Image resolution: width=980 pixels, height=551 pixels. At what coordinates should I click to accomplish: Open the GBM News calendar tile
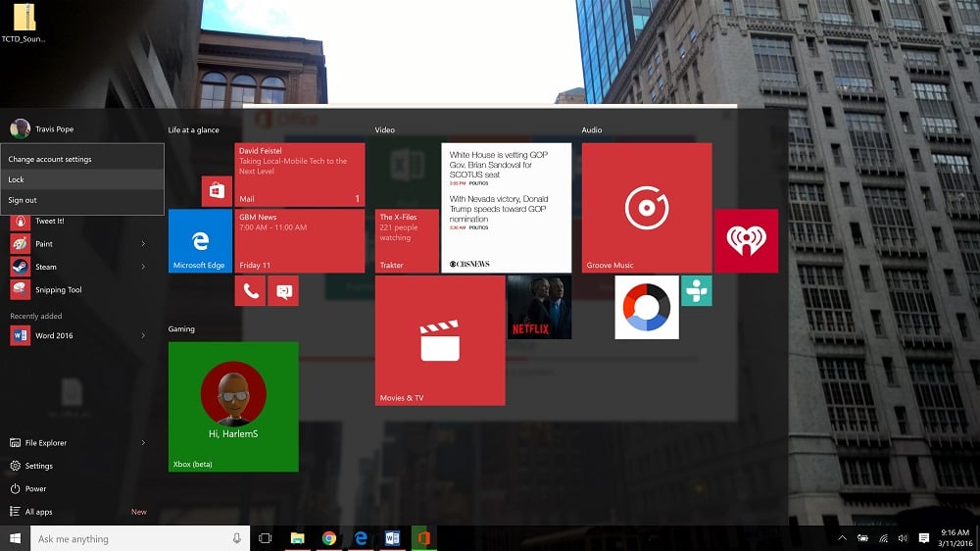[300, 241]
